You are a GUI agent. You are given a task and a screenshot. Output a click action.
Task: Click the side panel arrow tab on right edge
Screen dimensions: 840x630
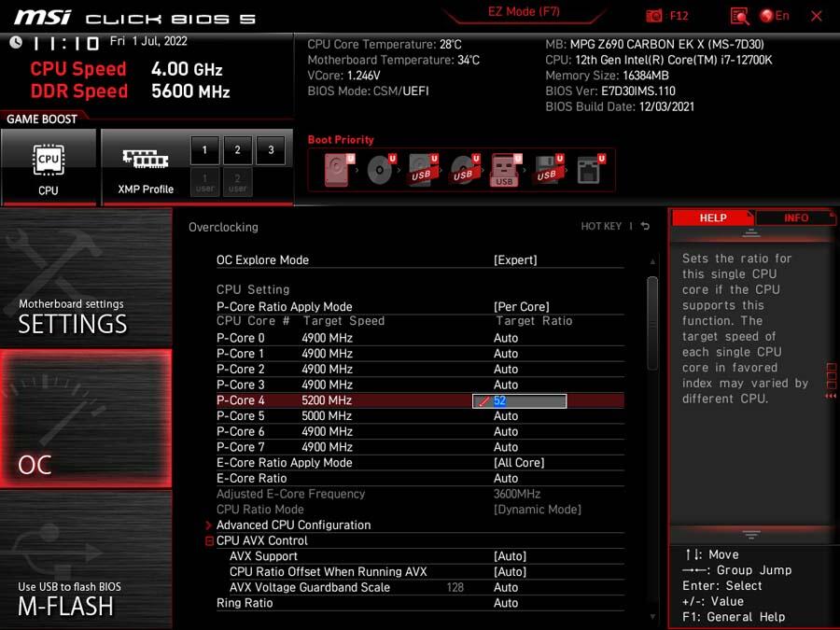[x=831, y=381]
